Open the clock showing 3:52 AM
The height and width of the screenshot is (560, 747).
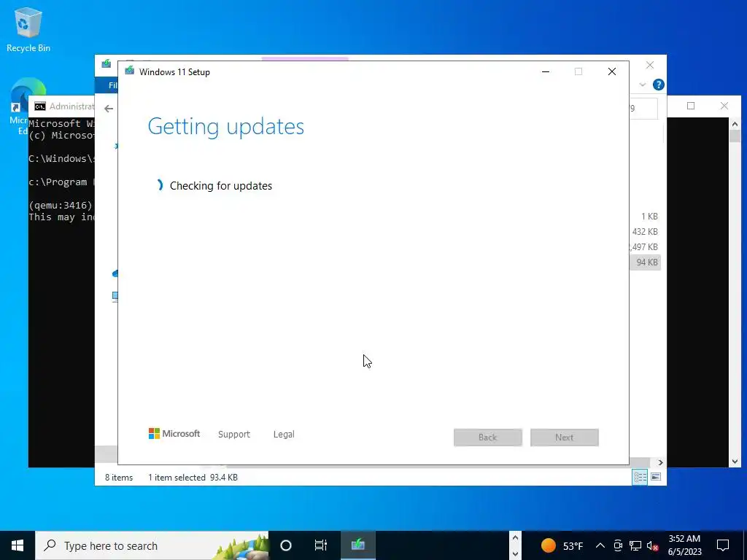[684, 545]
